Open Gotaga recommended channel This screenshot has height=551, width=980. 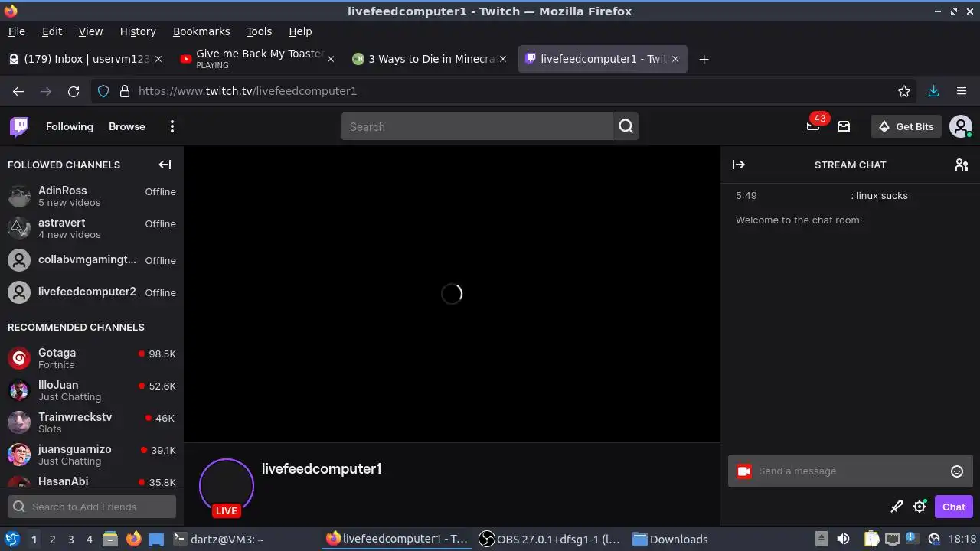coord(92,358)
